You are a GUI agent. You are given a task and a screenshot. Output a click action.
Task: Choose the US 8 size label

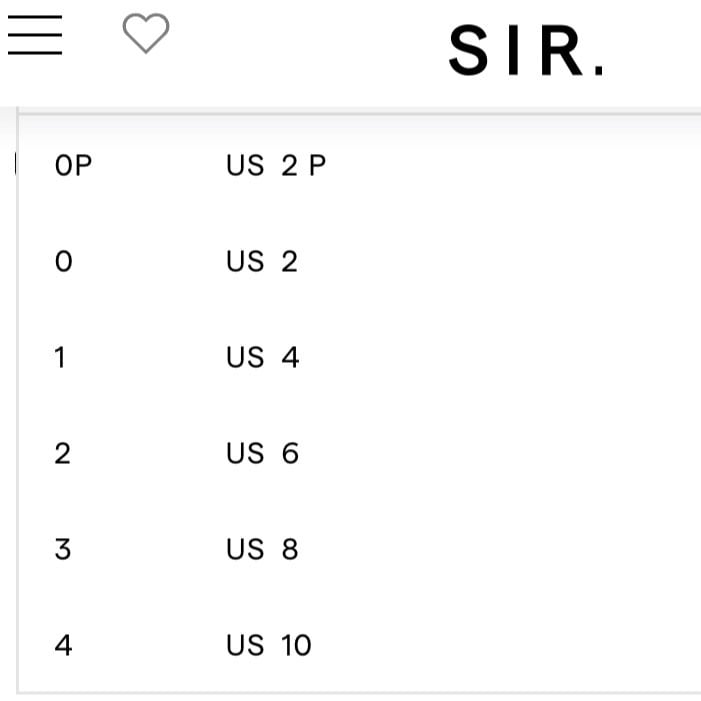pyautogui.click(x=262, y=549)
